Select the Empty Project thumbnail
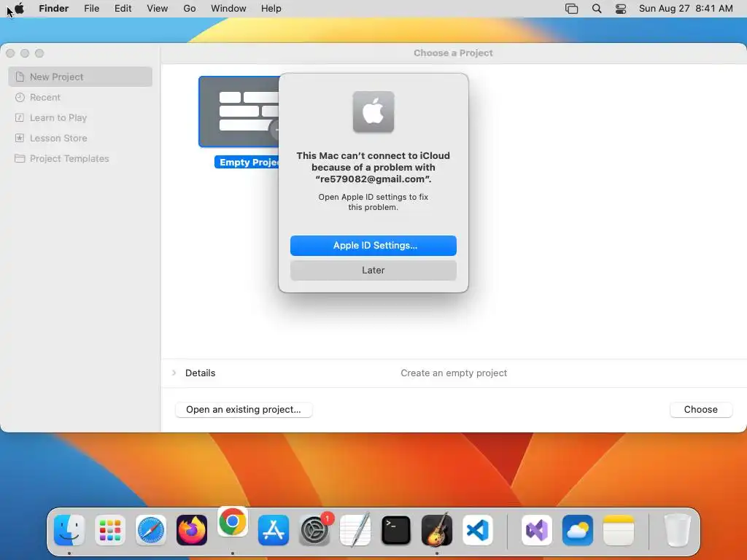 (x=239, y=112)
